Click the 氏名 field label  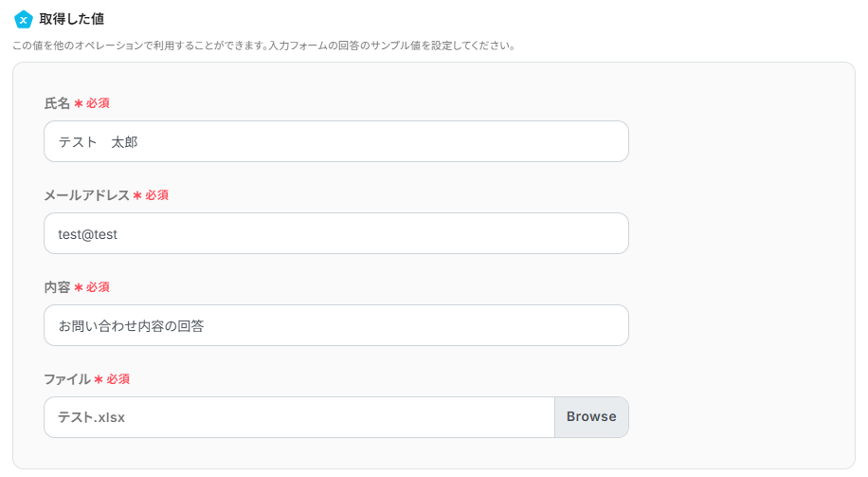coord(57,103)
